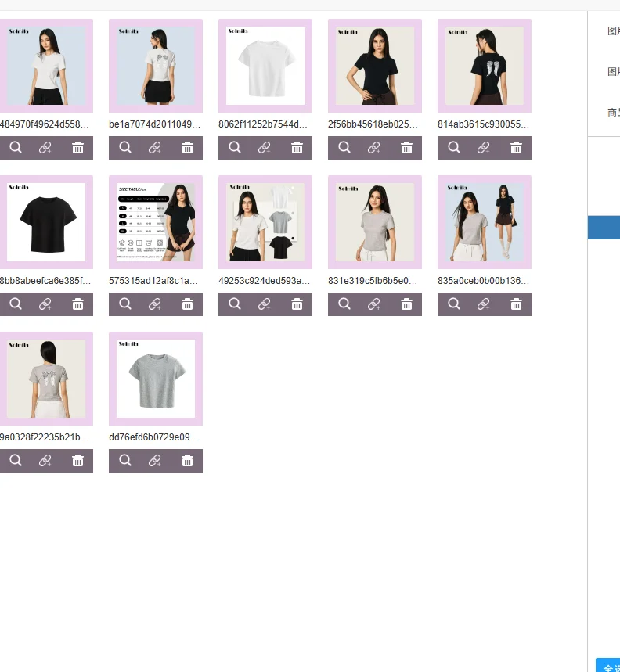Screen dimensions: 620x672
Task: Preview image 814ab3615c930055 with magnifier
Action: (x=454, y=147)
